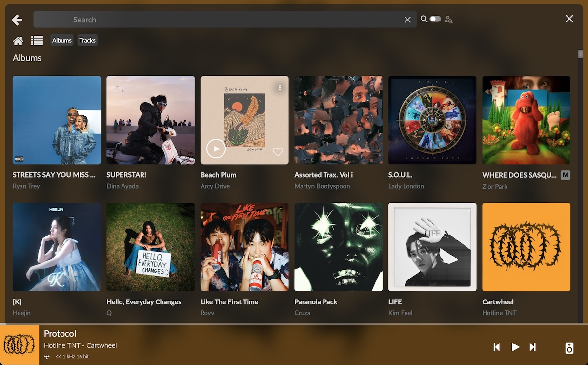Click the magnifier icon beside the toggle

(x=424, y=19)
